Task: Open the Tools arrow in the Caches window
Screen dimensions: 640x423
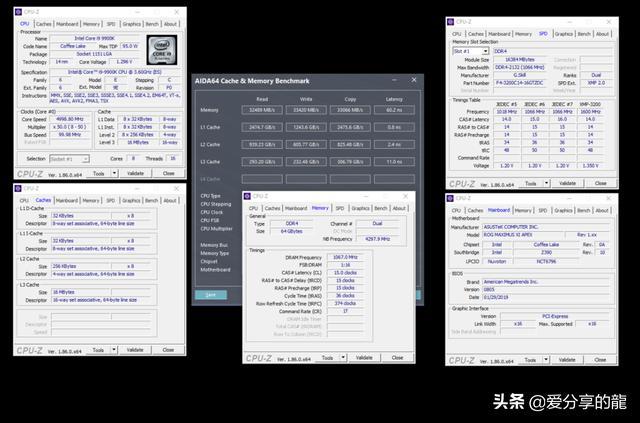Action: coord(114,350)
